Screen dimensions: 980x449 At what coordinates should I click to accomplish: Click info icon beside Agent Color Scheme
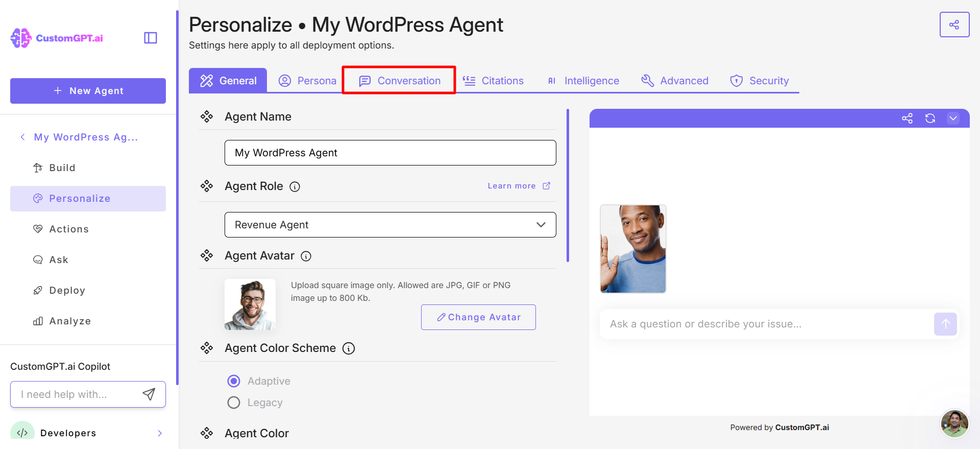[349, 348]
